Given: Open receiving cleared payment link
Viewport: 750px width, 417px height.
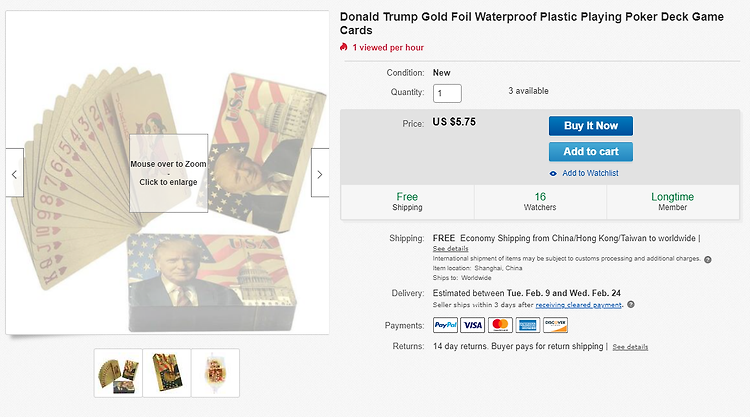Looking at the screenshot, I should (578, 305).
